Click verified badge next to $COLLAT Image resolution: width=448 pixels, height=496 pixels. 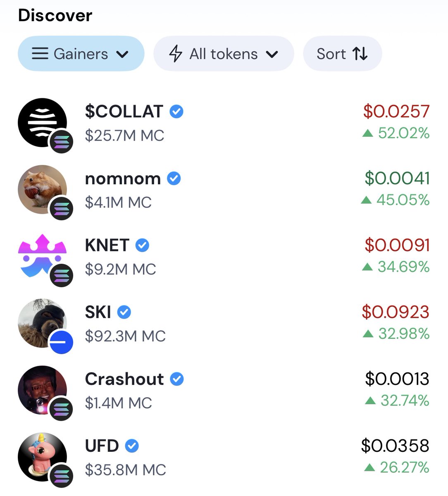click(176, 112)
